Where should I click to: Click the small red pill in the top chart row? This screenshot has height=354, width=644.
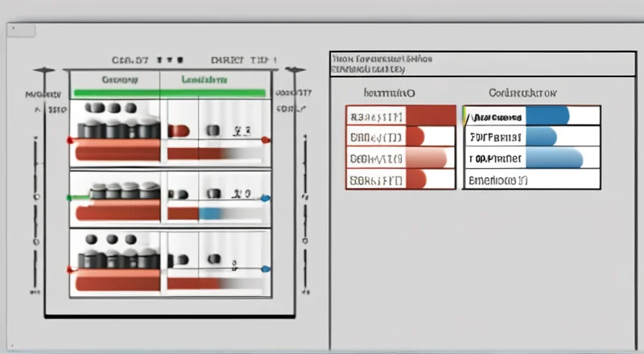coord(178,130)
